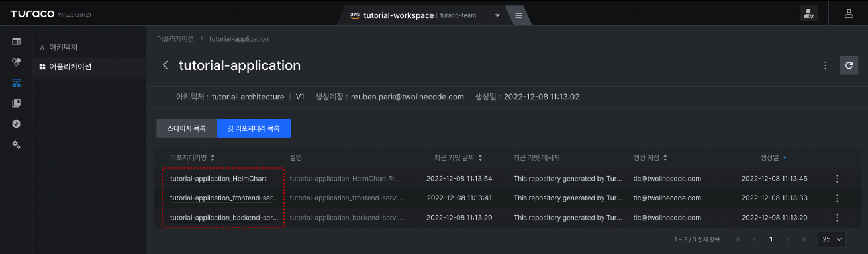The width and height of the screenshot is (868, 254).
Task: Click creation date 2022-12-08 11:13:33
Action: coord(775,198)
